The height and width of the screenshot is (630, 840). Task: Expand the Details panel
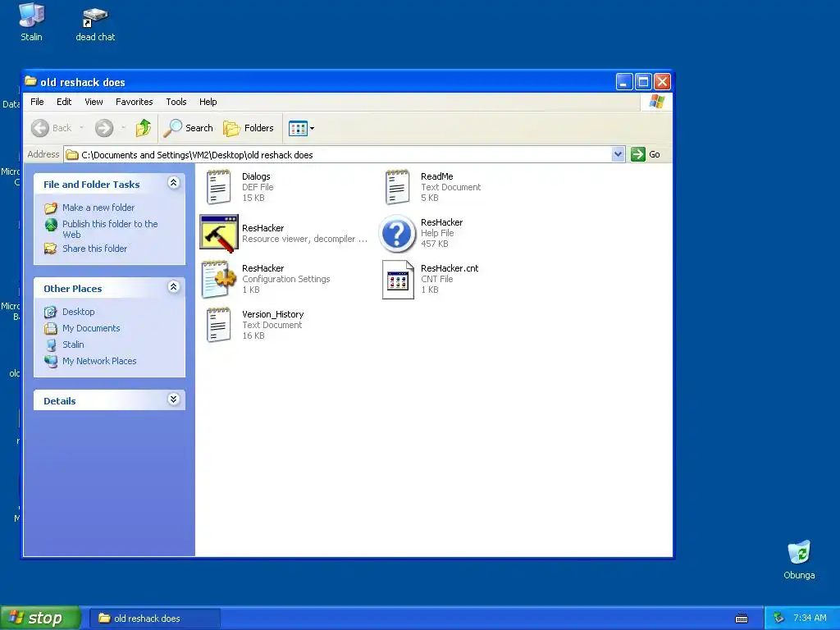174,399
